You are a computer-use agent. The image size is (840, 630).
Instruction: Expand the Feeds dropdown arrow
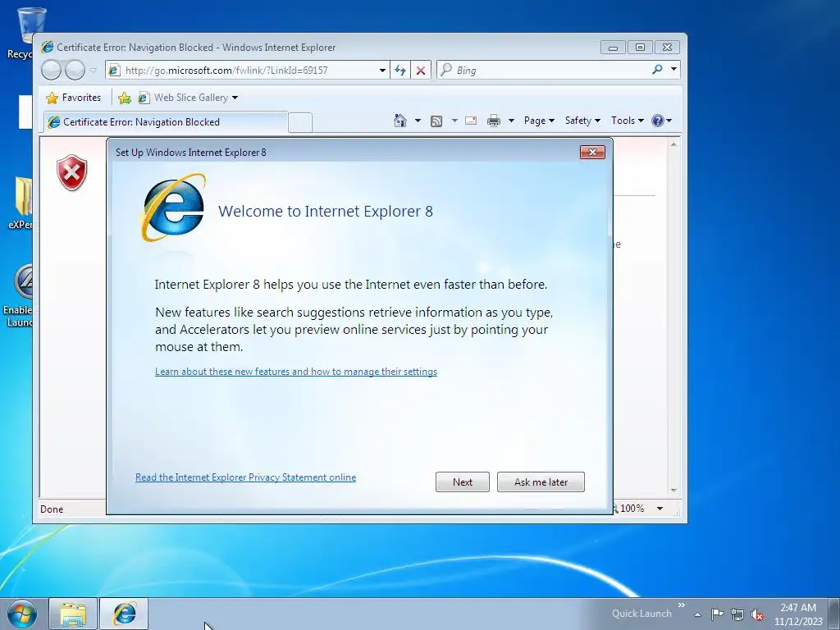pyautogui.click(x=454, y=121)
